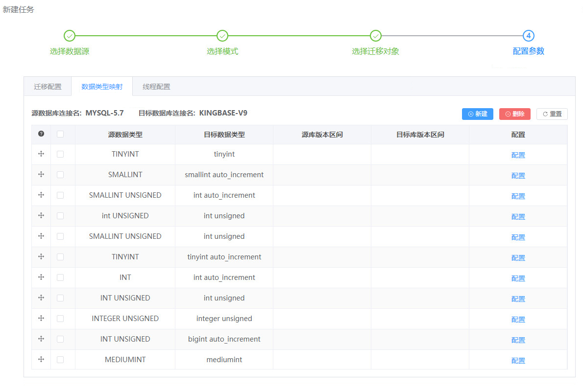Click the 选择迁移对象 step label

pyautogui.click(x=376, y=51)
